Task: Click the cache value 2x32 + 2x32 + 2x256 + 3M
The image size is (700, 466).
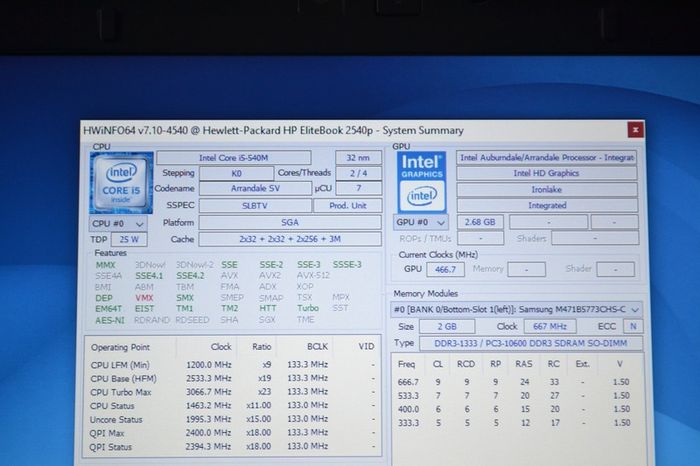Action: (290, 239)
